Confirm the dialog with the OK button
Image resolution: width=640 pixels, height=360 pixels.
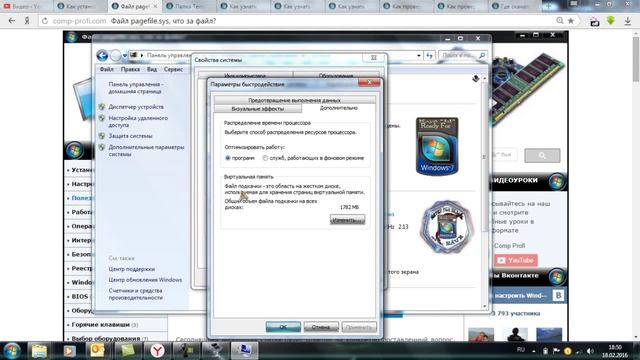[x=283, y=327]
